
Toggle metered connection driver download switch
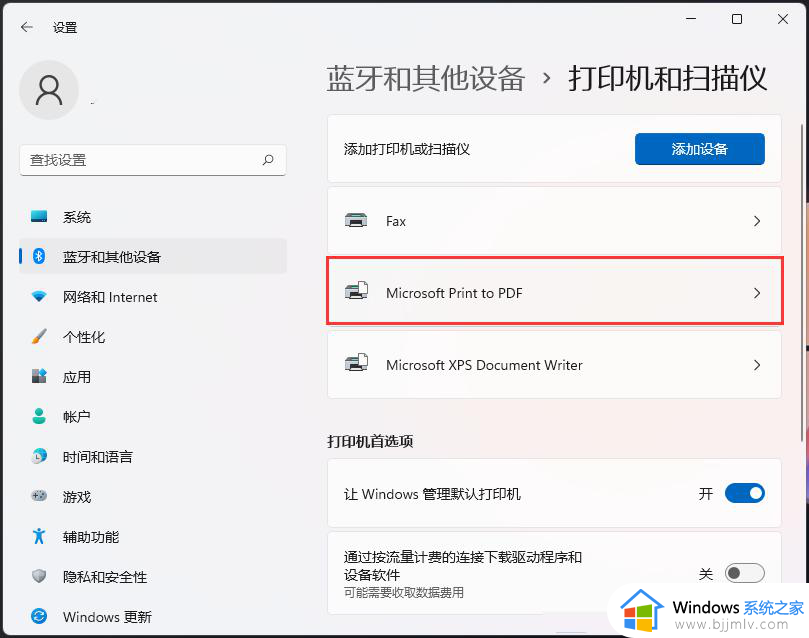745,573
